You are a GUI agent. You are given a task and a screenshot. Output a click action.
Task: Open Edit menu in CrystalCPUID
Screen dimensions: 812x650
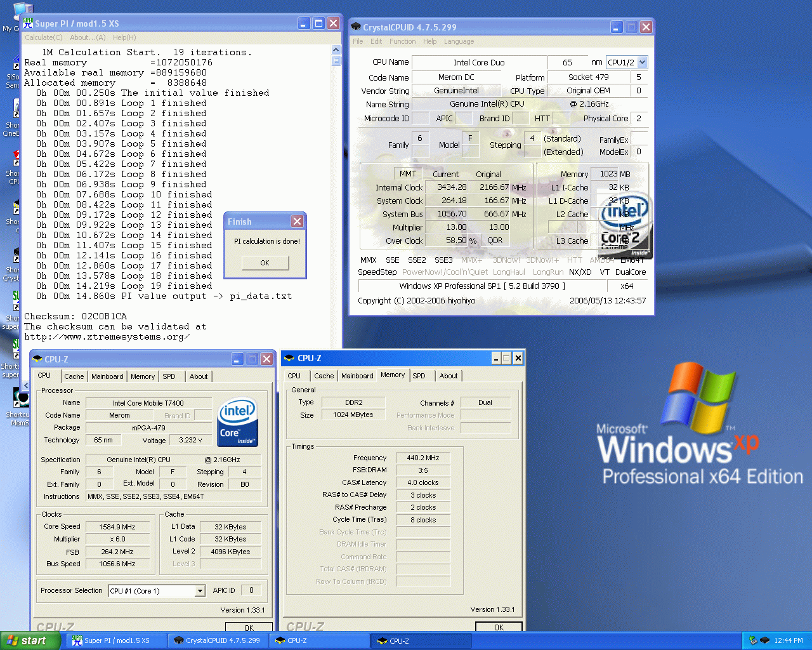376,41
